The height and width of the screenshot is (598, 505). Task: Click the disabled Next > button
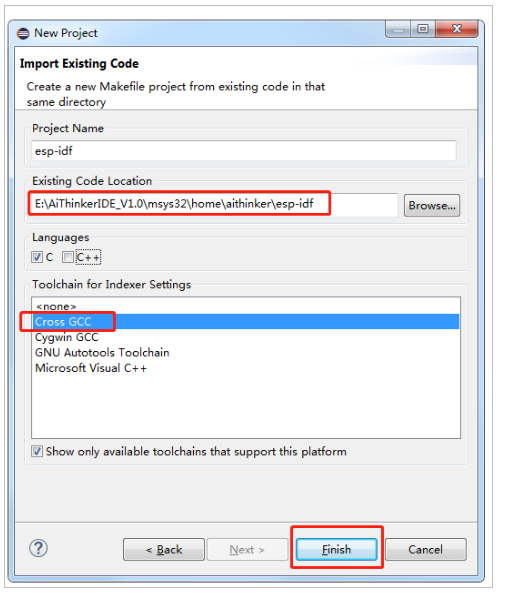tap(247, 550)
